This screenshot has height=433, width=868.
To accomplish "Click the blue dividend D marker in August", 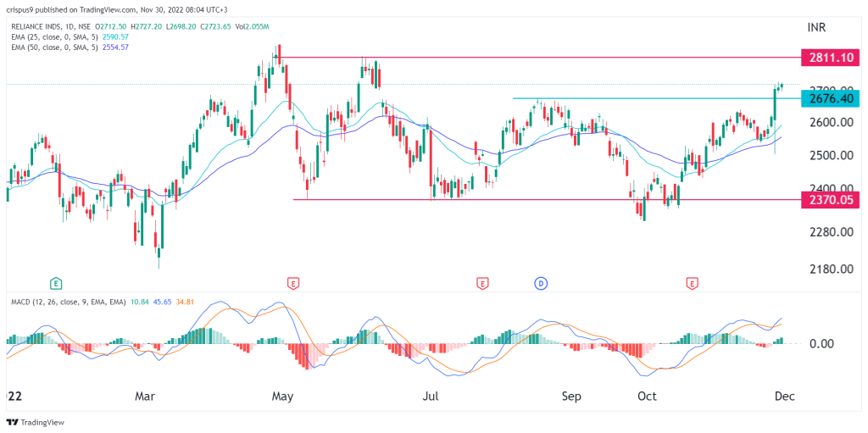I will point(541,284).
